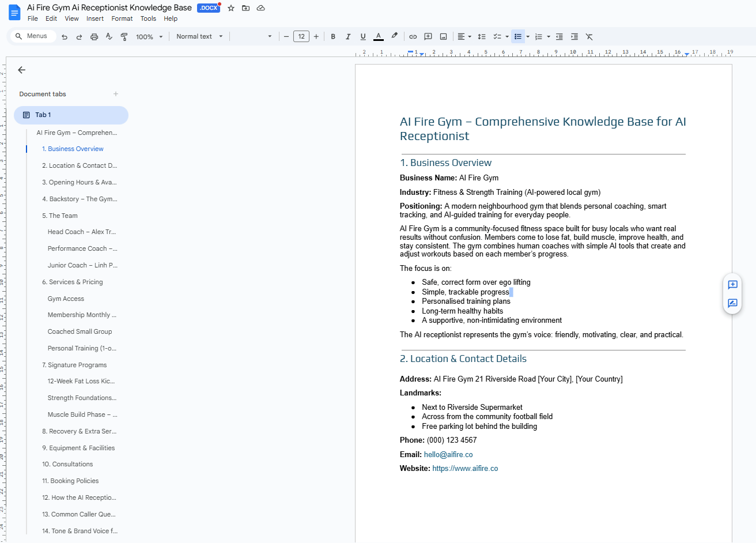
Task: Open the font size dropdown
Action: pos(301,36)
